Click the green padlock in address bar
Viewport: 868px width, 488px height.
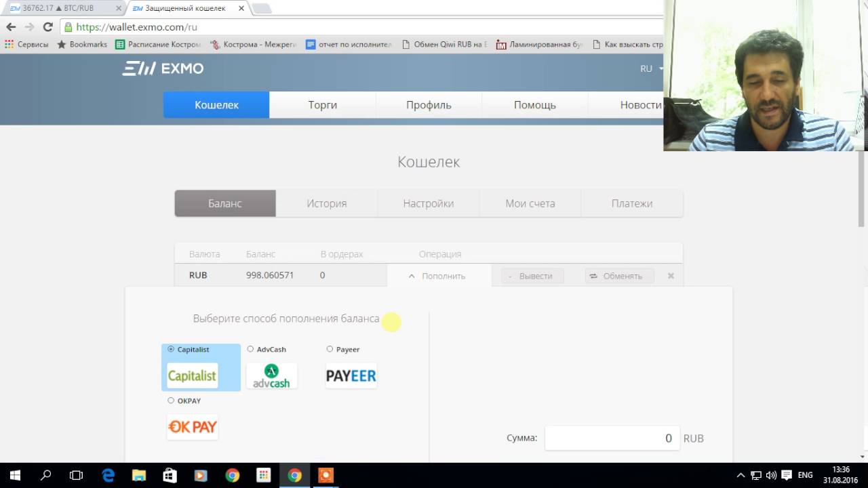[68, 27]
